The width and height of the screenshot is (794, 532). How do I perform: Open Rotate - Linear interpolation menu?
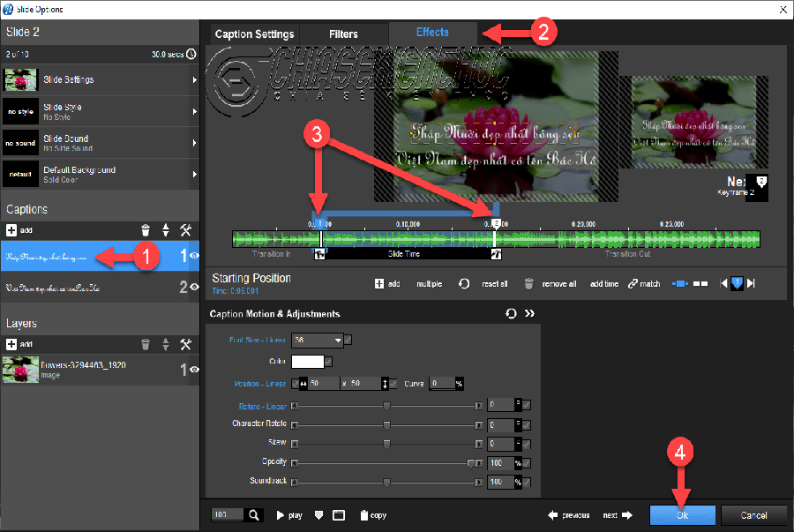263,407
